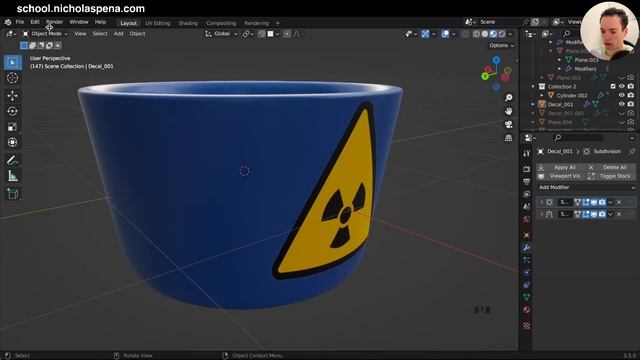Open the Object properties tab
This screenshot has width=640, height=360.
[527, 235]
